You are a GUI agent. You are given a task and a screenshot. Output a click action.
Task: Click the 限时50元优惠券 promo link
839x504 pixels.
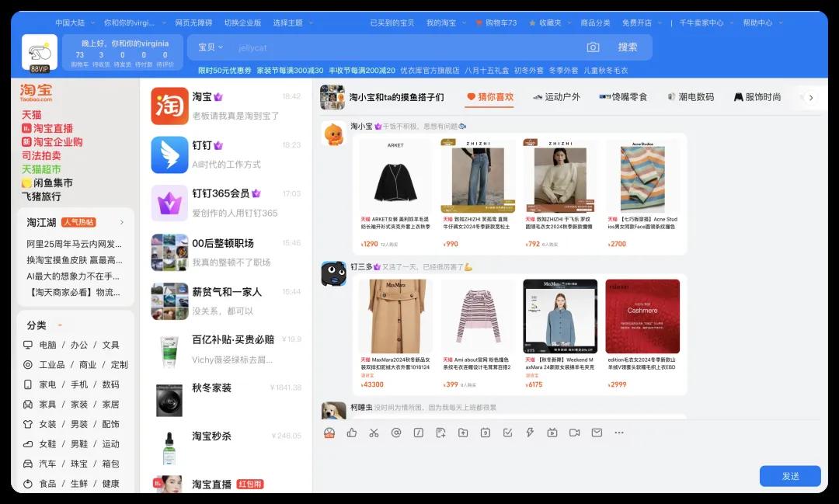click(225, 71)
